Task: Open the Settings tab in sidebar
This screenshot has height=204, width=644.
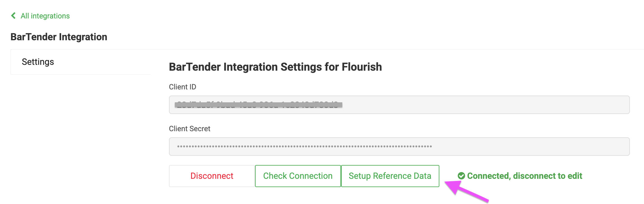Action: tap(38, 62)
